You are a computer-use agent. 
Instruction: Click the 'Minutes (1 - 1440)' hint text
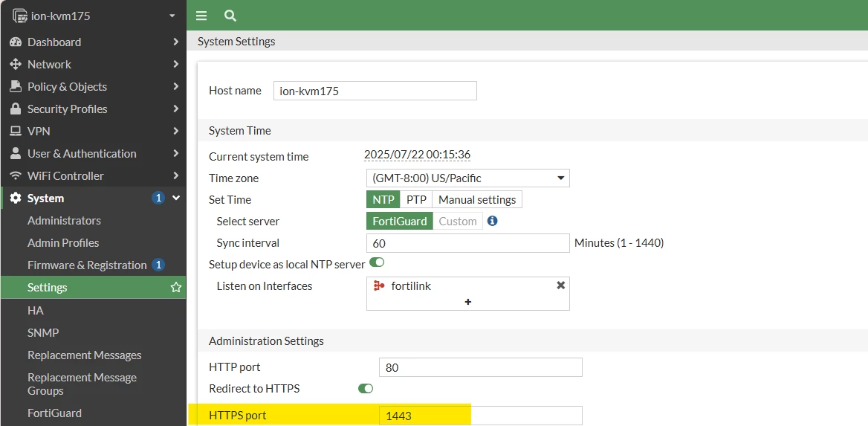[x=619, y=242]
